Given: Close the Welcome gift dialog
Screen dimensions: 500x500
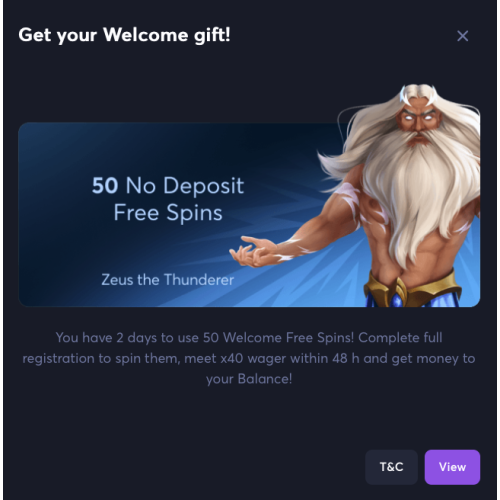Looking at the screenshot, I should point(463,36).
